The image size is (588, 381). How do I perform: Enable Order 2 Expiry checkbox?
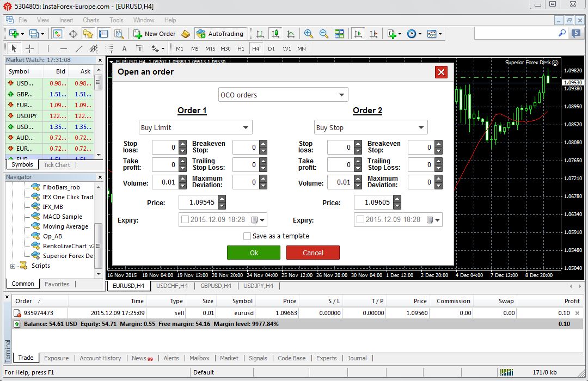[x=360, y=220]
